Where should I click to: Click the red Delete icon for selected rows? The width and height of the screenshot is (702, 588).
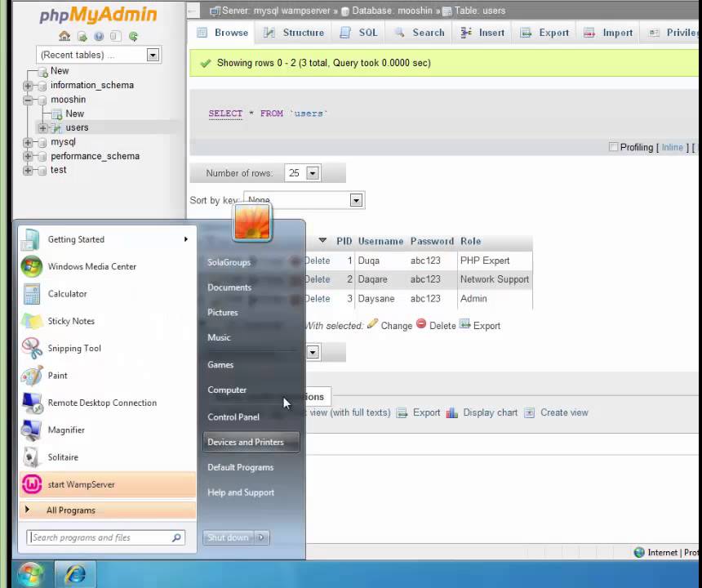tap(421, 323)
